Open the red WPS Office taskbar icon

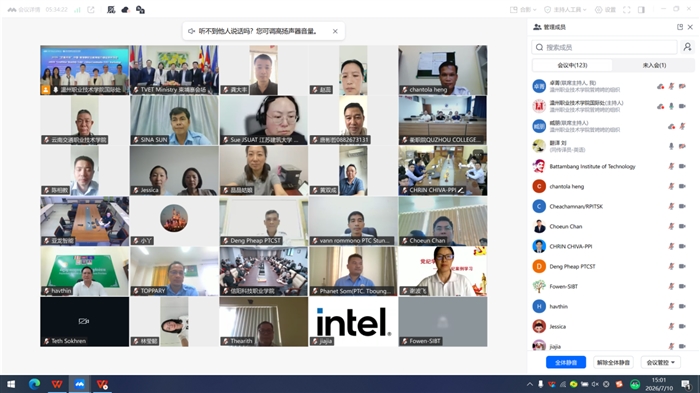(x=57, y=384)
